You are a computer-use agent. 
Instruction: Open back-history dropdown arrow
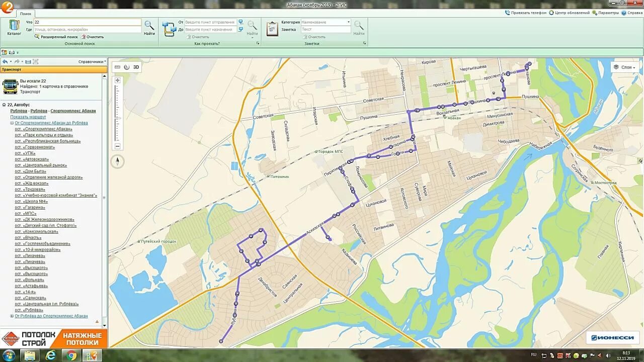10,62
